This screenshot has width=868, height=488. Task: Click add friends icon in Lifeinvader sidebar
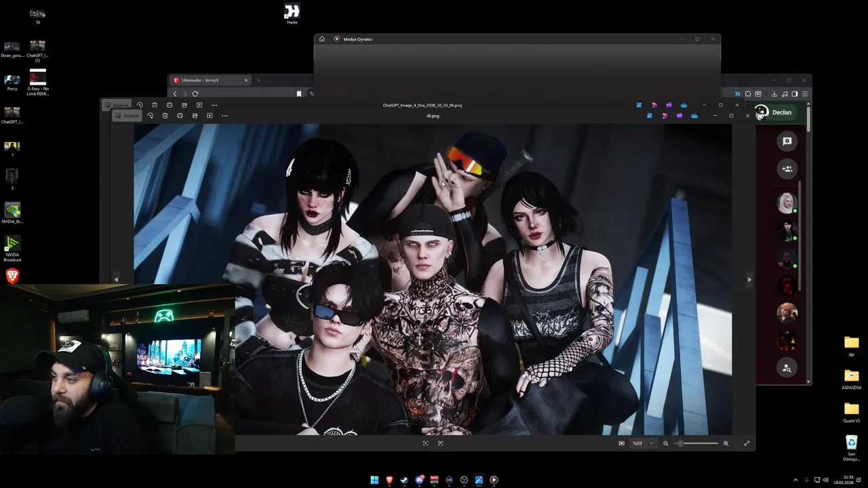click(x=787, y=169)
